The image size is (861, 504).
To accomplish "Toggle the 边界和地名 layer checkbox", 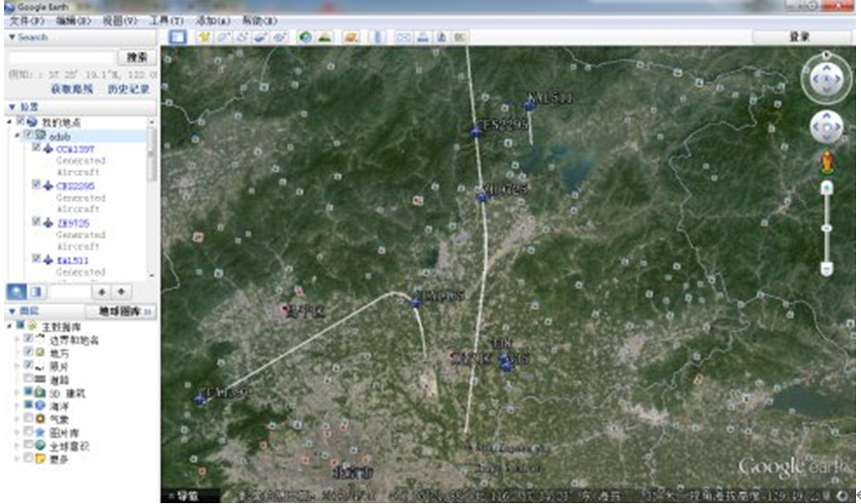I will point(29,339).
